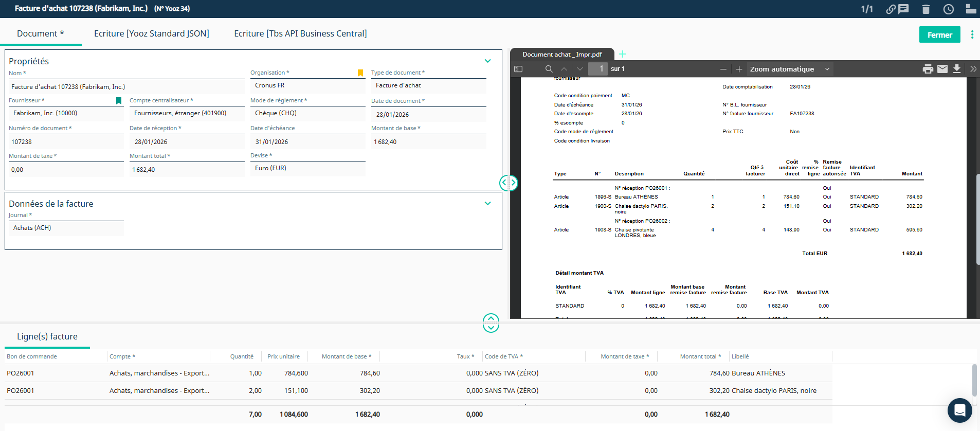Image resolution: width=980 pixels, height=431 pixels.
Task: Toggle the Fournisseur bookmark flag
Action: [x=119, y=101]
